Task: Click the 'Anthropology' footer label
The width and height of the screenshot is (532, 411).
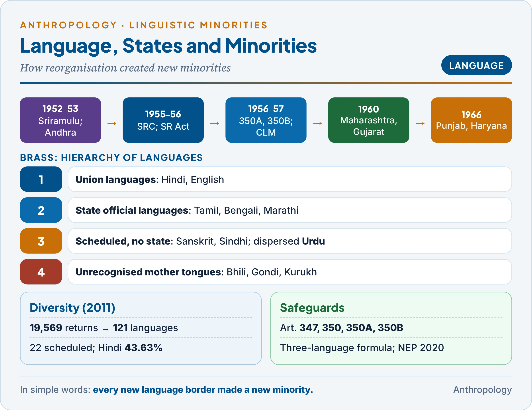Action: click(x=482, y=390)
